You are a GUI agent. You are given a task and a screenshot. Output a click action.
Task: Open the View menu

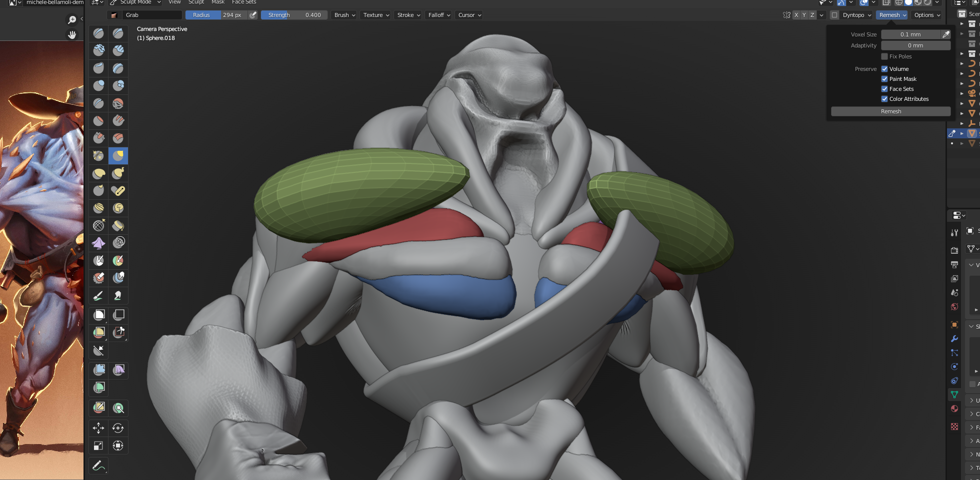click(x=174, y=2)
